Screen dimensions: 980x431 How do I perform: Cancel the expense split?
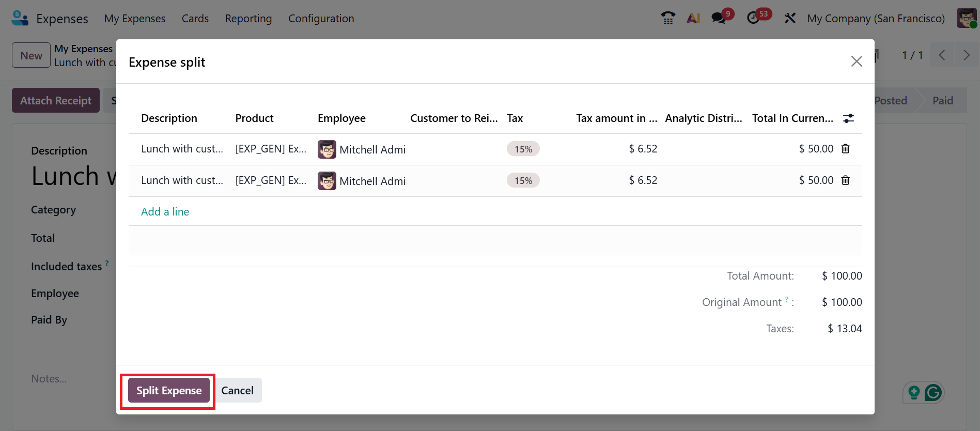237,391
